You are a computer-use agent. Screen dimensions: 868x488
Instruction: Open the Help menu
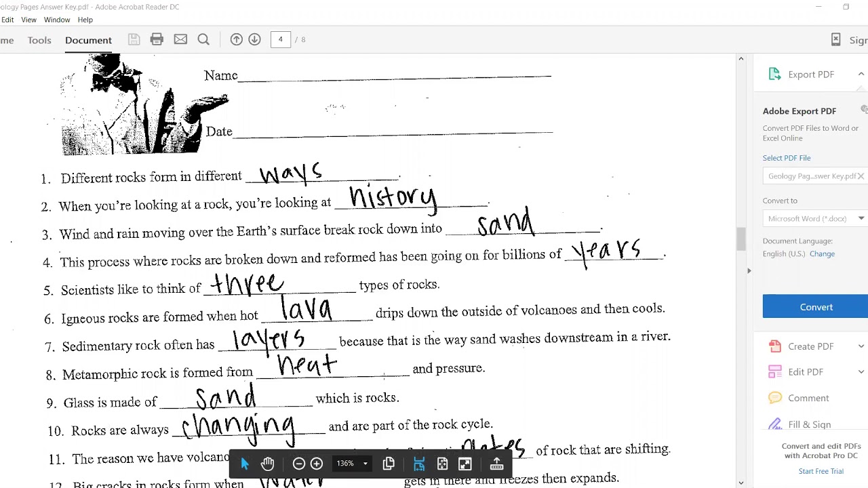coord(85,20)
